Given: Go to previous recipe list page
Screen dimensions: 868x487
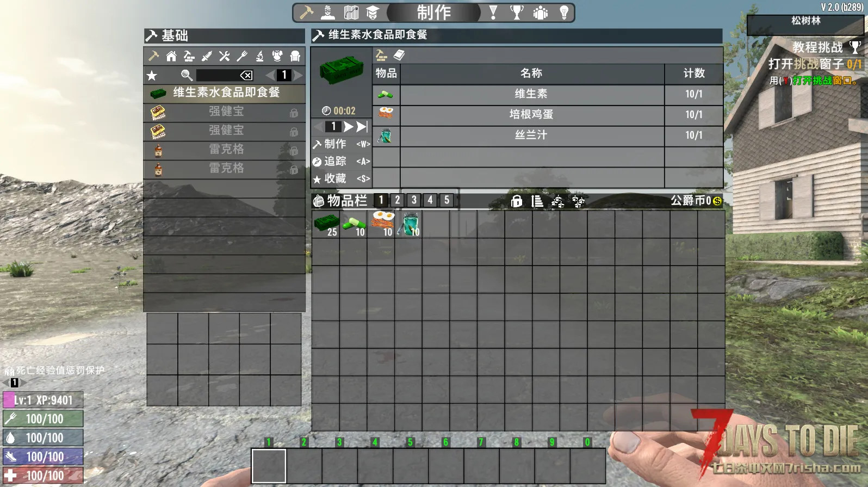Looking at the screenshot, I should [x=270, y=75].
